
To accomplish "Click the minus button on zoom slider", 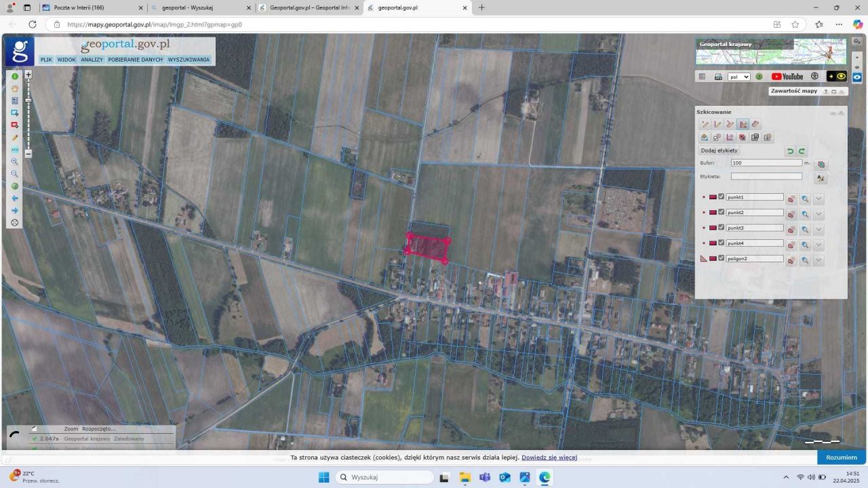I will click(x=28, y=154).
